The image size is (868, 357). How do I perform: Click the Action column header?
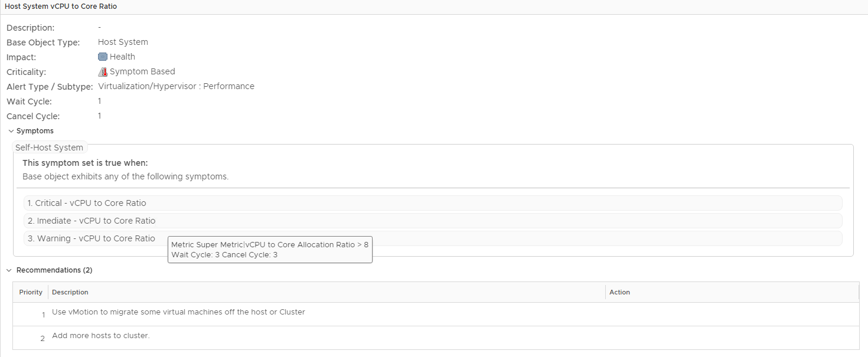[x=619, y=292]
